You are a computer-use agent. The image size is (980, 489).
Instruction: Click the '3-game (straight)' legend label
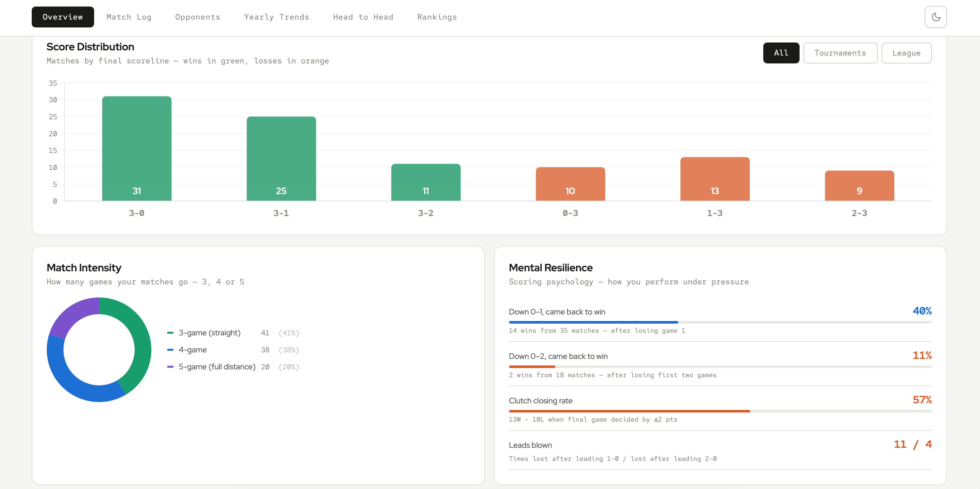pyautogui.click(x=210, y=333)
